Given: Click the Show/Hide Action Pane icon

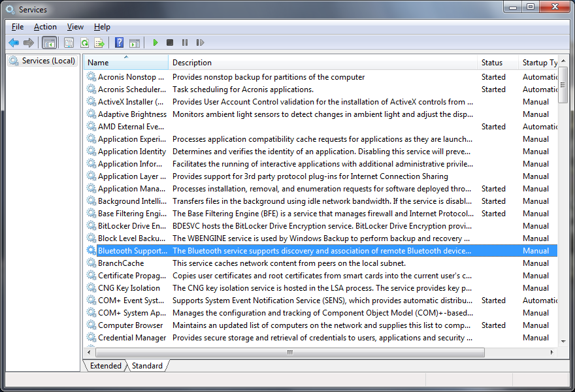Looking at the screenshot, I should point(135,42).
